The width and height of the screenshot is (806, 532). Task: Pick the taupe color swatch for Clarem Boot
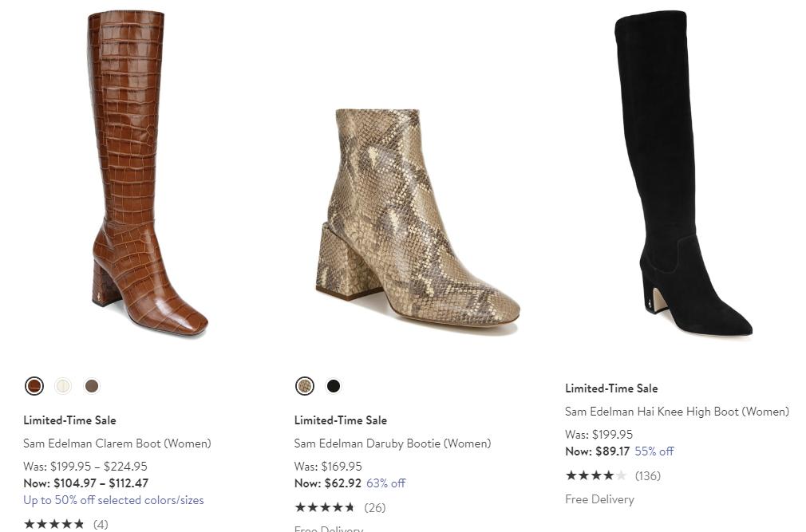click(92, 386)
